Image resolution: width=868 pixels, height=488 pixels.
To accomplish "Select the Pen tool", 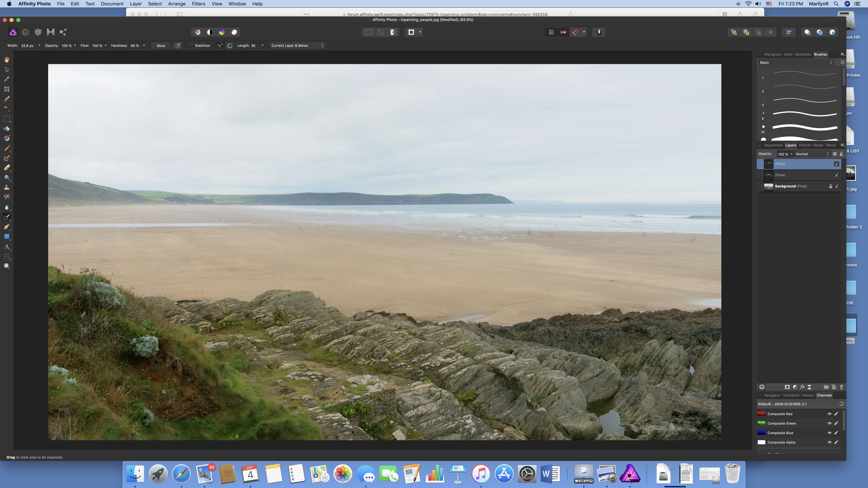I will [x=7, y=227].
